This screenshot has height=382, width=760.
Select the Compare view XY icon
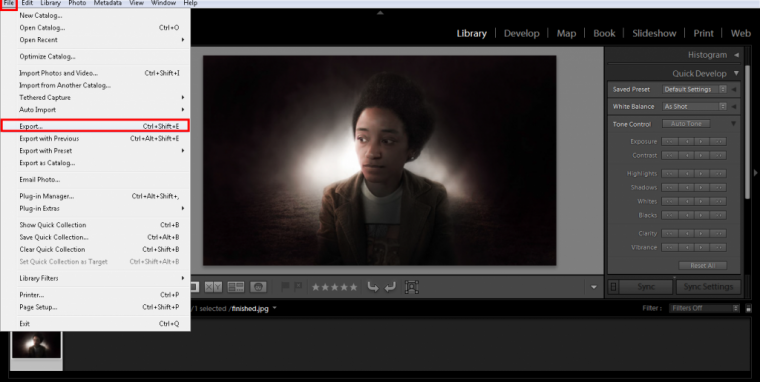(213, 287)
